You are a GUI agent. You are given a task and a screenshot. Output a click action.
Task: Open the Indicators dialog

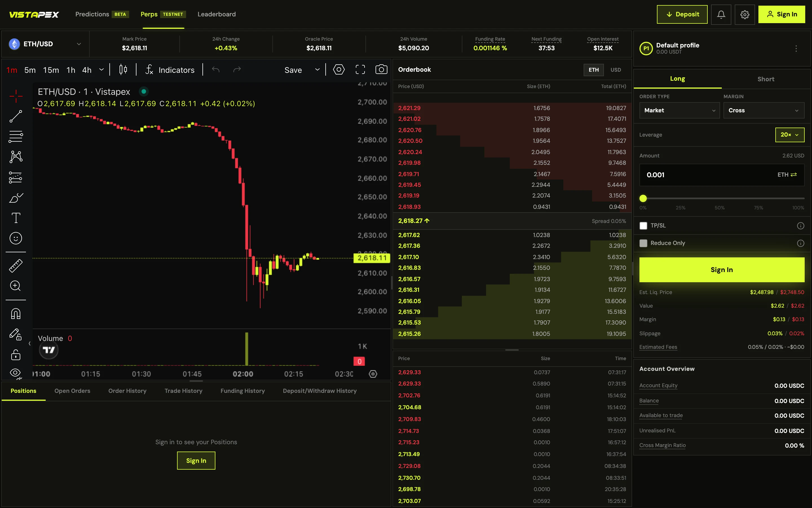pyautogui.click(x=170, y=70)
